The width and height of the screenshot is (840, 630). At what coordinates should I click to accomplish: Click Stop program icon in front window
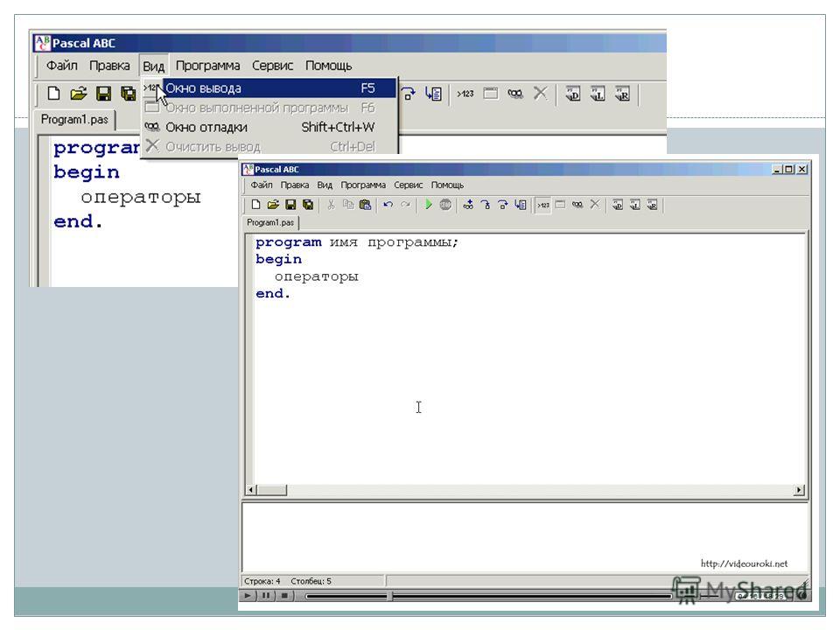(x=445, y=205)
